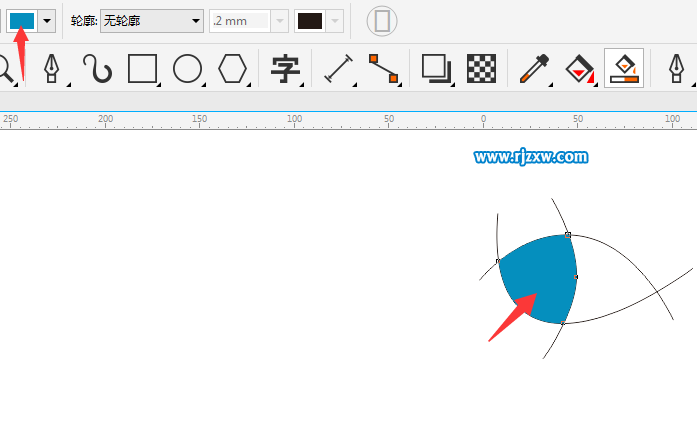This screenshot has height=432, width=697.
Task: Select the Text tool
Action: pos(285,68)
